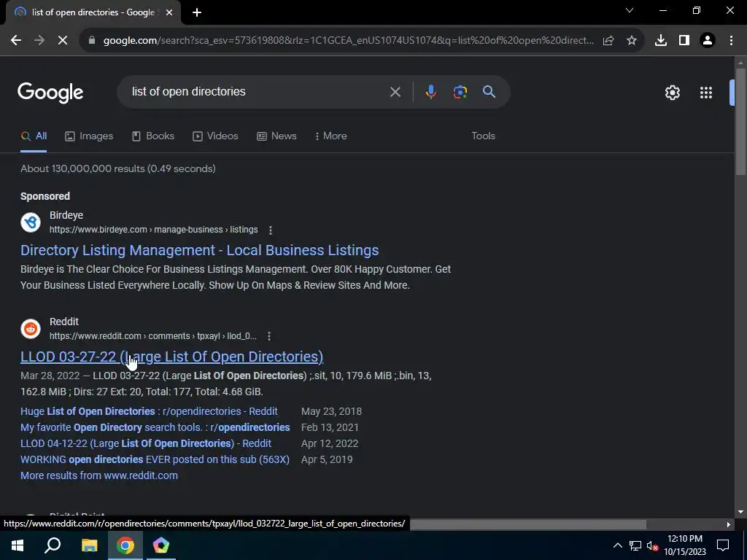Click the Birdeye URL breadcrumb
The height and width of the screenshot is (560, 747).
[153, 230]
